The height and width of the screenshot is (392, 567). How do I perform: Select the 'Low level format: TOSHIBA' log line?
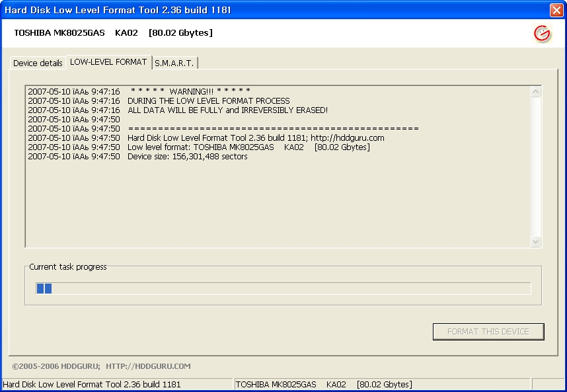[199, 147]
